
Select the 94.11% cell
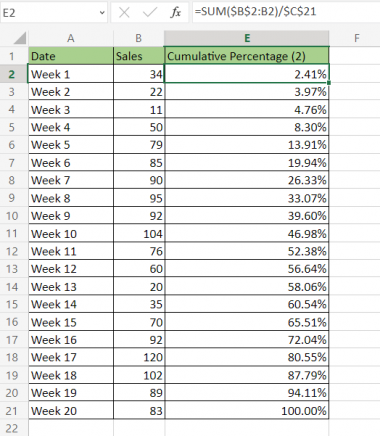click(x=247, y=393)
